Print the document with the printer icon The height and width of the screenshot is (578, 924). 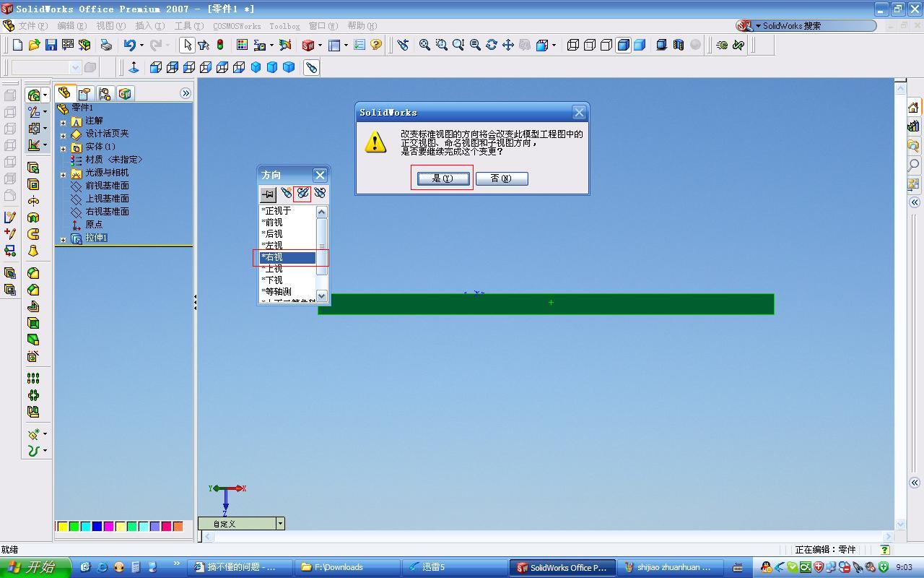click(x=106, y=45)
